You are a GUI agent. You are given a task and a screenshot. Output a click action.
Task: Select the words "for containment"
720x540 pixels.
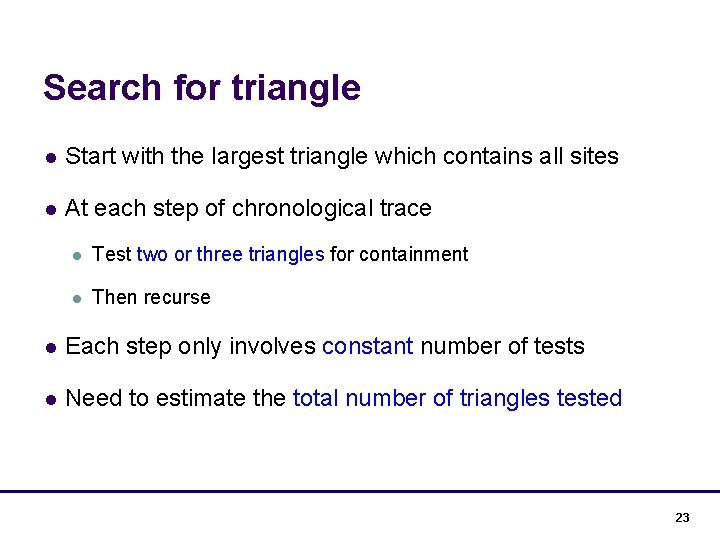click(x=399, y=254)
